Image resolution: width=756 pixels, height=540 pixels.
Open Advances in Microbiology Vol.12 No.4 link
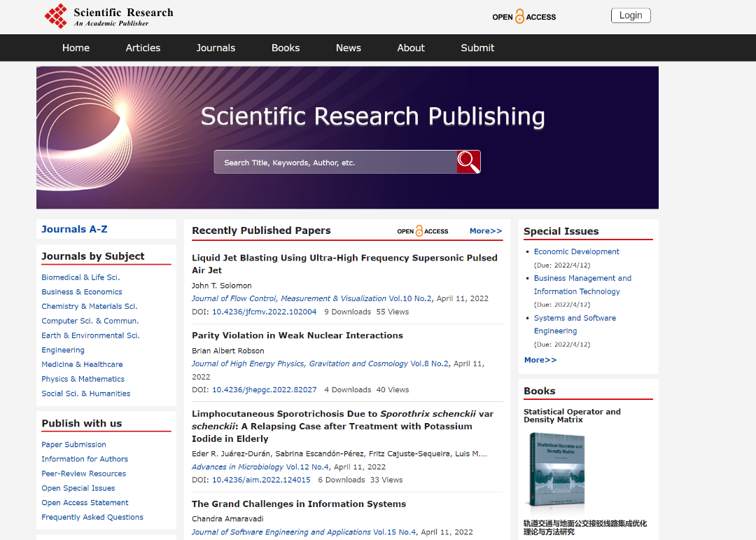tap(260, 467)
